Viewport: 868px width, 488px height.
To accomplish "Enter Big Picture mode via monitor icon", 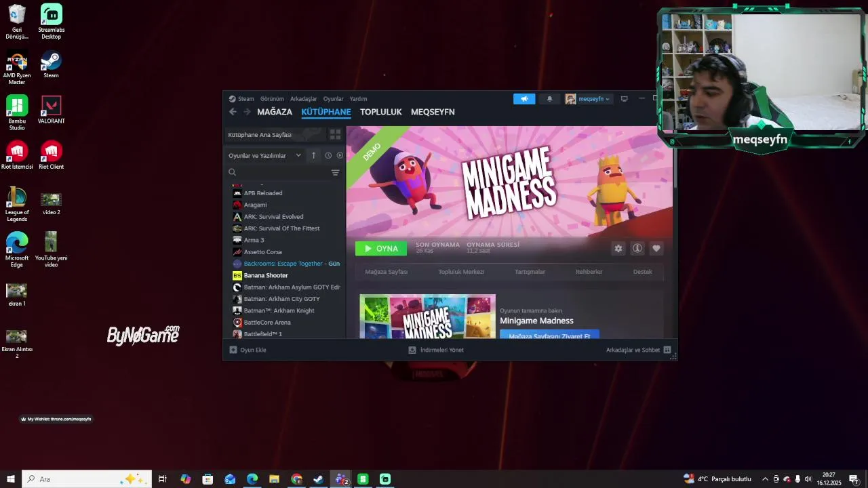I will [x=624, y=99].
